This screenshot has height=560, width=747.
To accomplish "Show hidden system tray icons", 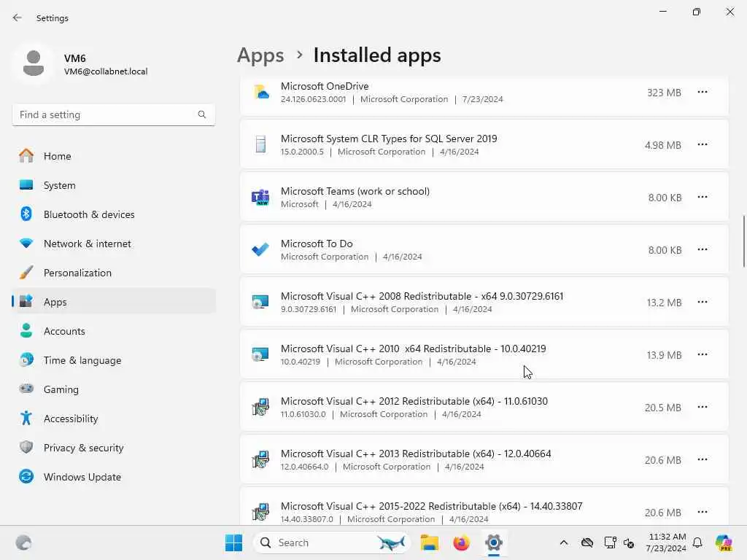I will point(564,542).
